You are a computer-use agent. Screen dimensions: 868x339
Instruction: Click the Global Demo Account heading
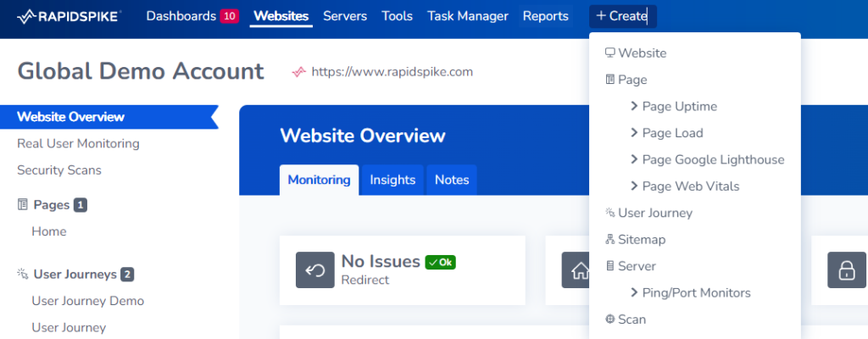point(141,71)
